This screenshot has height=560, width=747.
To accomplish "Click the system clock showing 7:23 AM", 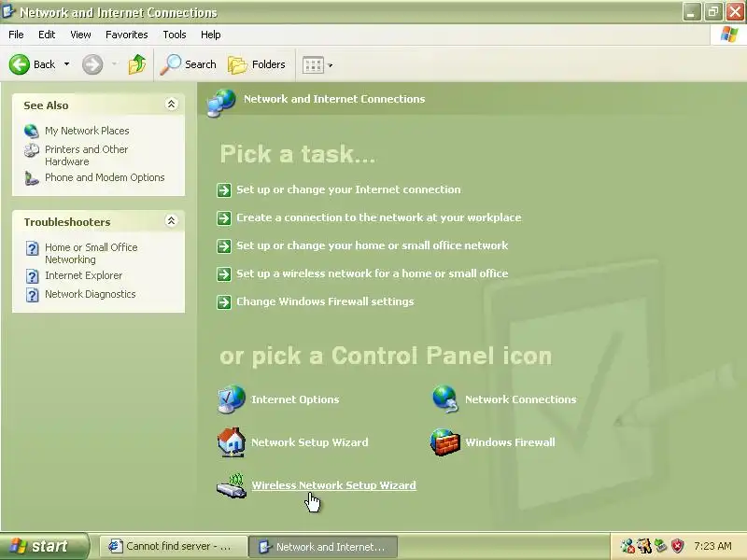I will (712, 546).
